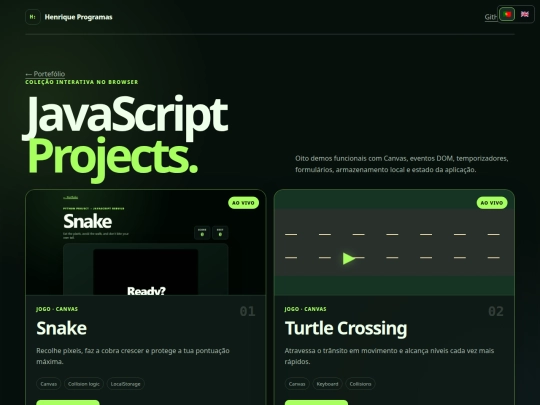This screenshot has width=540, height=405.
Task: Go back via ← Portefólio link
Action: point(45,74)
